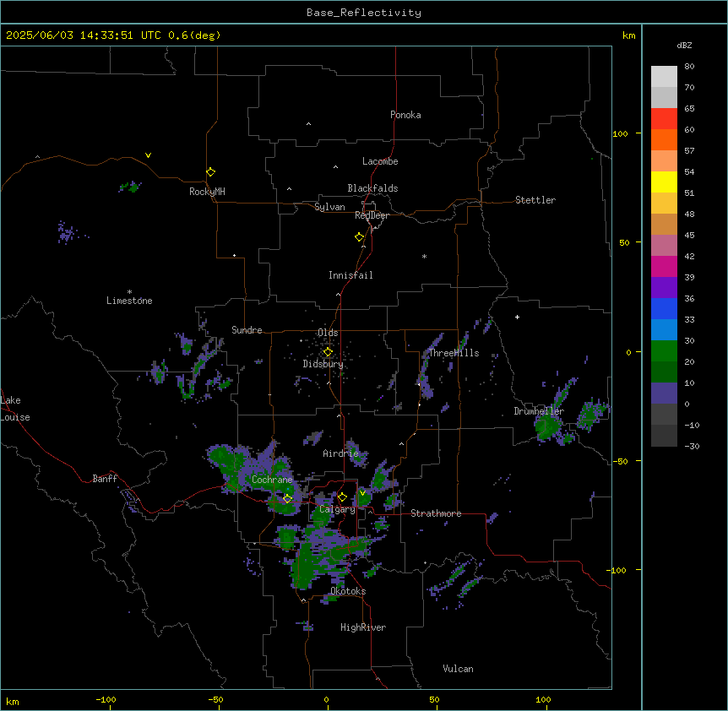728x711 pixels.
Task: Pick the bright yellow 54 dBZ swatch
Action: pyautogui.click(x=664, y=182)
